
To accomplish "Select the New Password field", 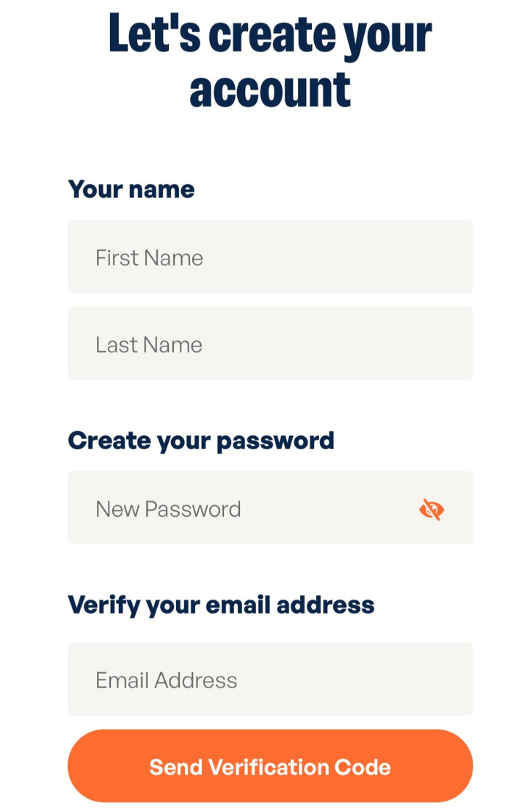I will (x=242, y=508).
